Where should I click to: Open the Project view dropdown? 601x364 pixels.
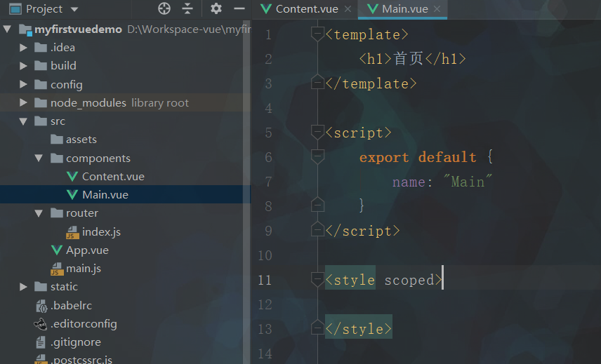[74, 9]
